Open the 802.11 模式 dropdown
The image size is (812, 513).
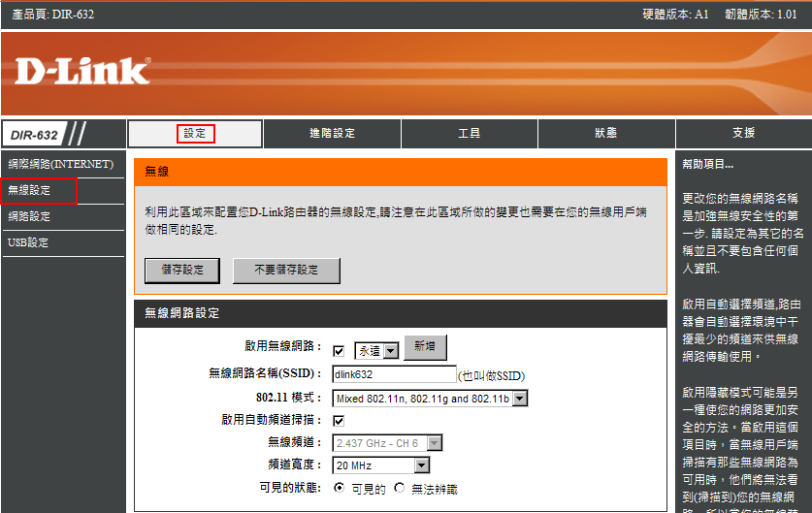[431, 399]
